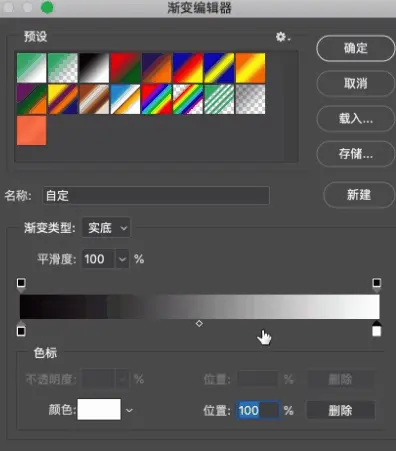Open the presets gear menu

282,37
